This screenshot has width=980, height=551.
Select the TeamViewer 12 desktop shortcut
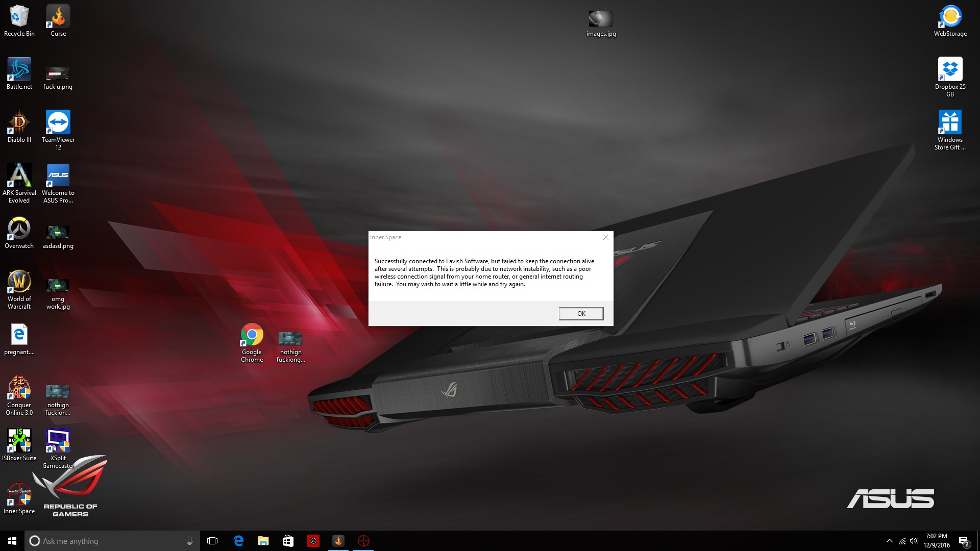pyautogui.click(x=58, y=130)
